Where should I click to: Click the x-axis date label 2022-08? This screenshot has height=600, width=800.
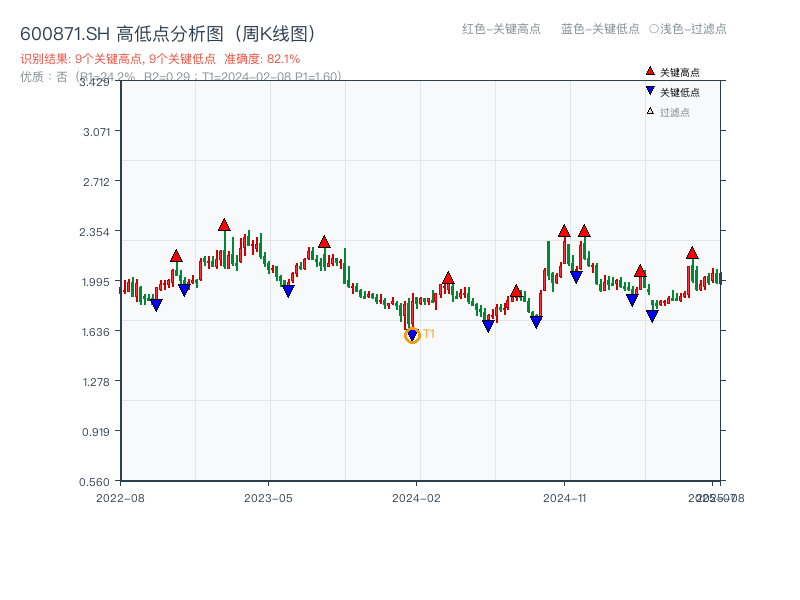120,498
